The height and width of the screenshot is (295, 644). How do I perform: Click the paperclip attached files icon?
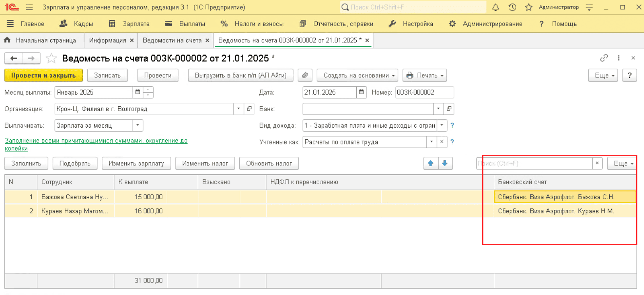point(305,76)
